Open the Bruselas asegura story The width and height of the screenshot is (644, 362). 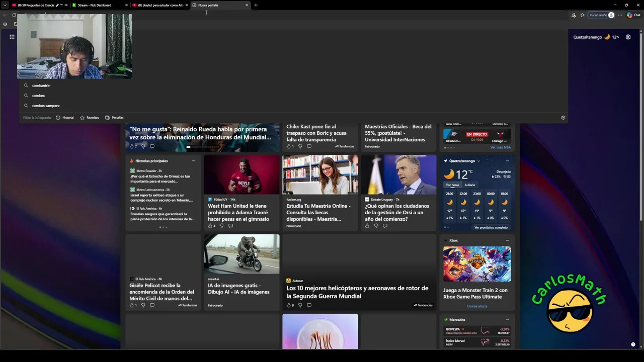[x=162, y=216]
